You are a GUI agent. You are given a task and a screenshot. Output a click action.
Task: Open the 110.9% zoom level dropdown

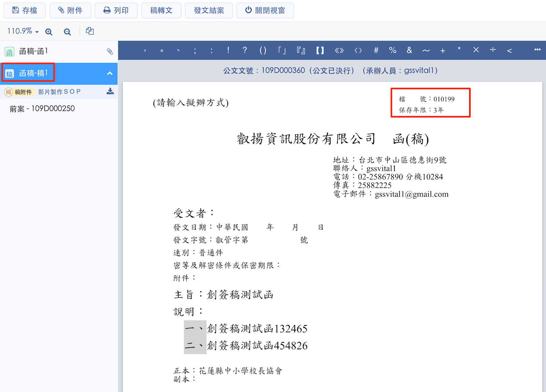point(23,31)
